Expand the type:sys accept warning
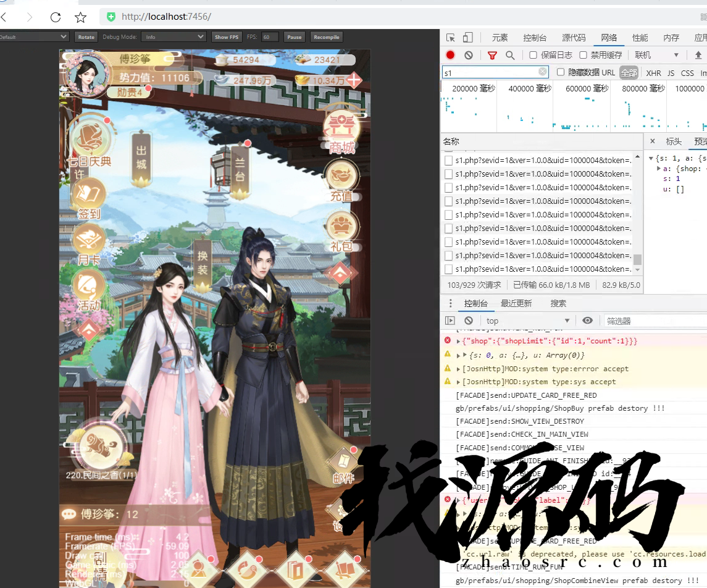The height and width of the screenshot is (588, 707). click(x=459, y=382)
